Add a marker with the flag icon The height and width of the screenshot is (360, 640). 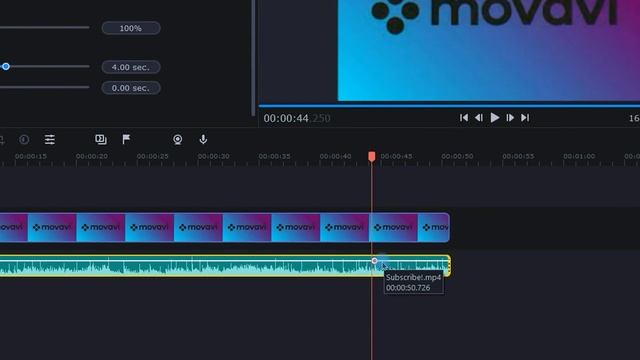pos(126,140)
